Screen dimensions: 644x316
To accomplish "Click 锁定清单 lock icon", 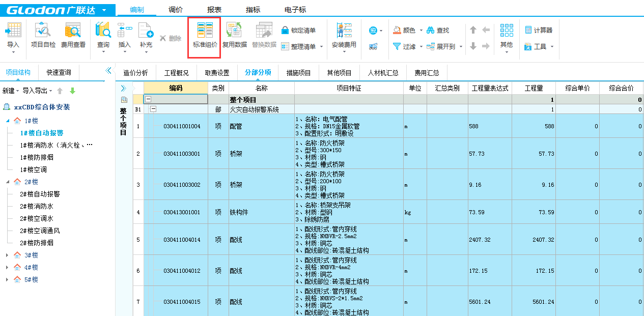I will point(286,31).
